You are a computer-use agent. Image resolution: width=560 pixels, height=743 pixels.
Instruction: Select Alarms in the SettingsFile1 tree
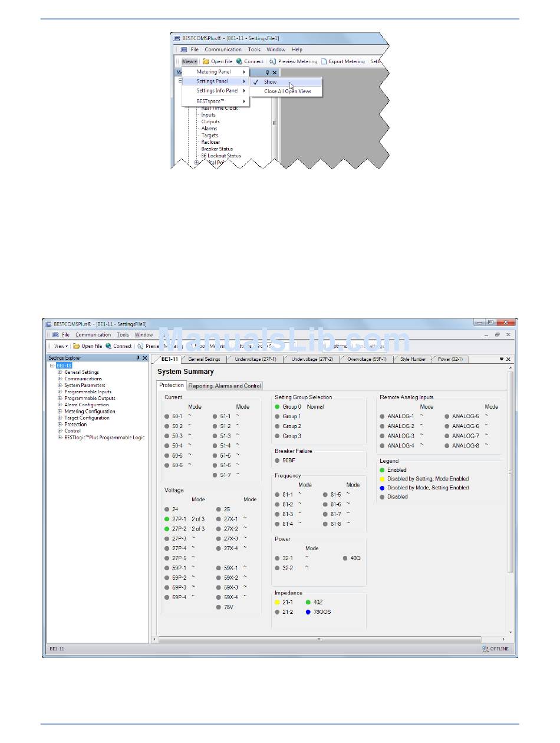pyautogui.click(x=209, y=129)
